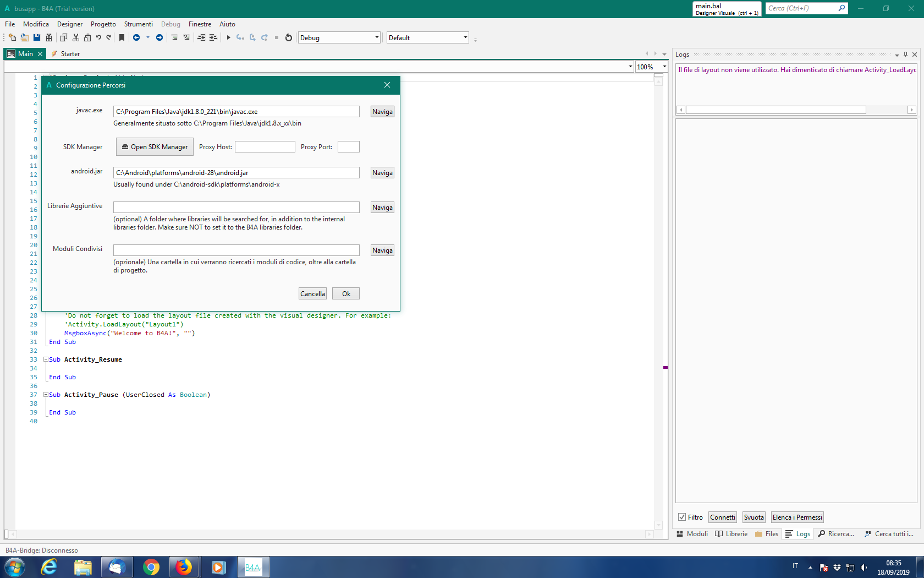
Task: Open the Designer menu
Action: pos(70,24)
